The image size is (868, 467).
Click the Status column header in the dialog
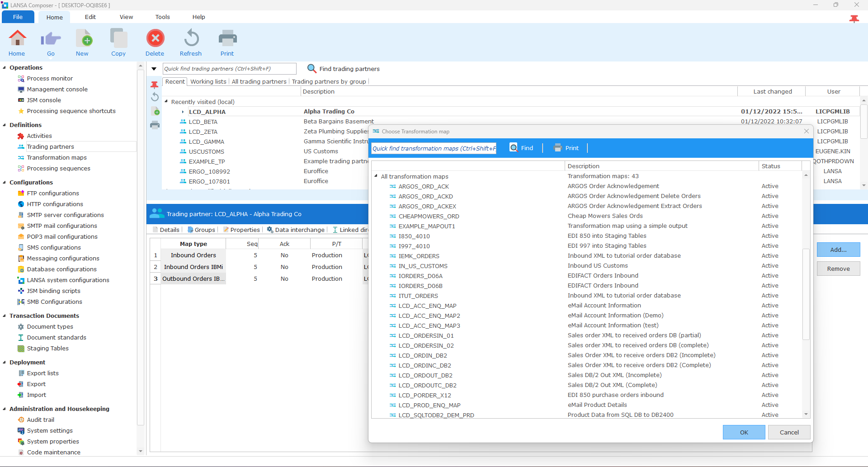pos(780,166)
